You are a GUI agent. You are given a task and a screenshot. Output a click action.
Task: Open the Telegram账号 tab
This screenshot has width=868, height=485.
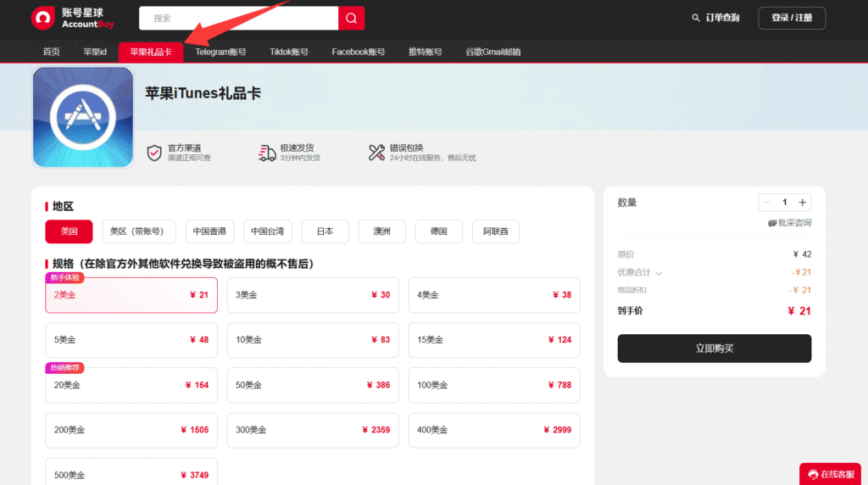pos(220,52)
